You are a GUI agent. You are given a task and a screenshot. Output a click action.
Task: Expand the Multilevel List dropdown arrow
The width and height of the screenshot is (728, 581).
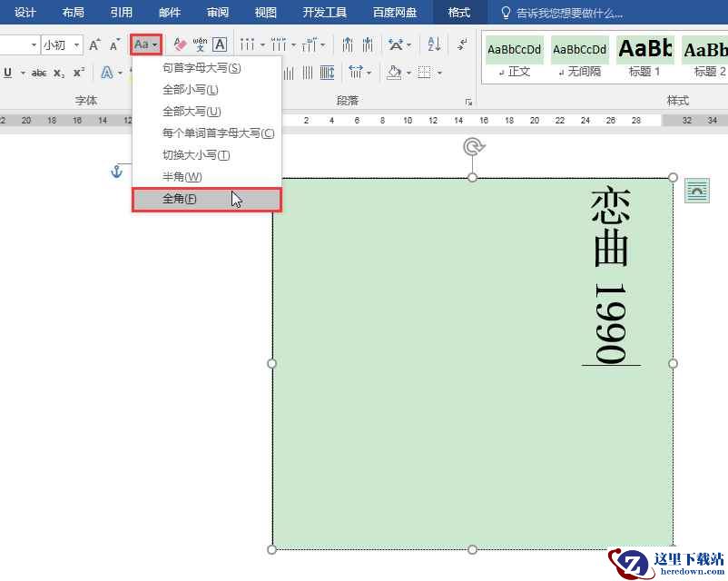pos(322,45)
